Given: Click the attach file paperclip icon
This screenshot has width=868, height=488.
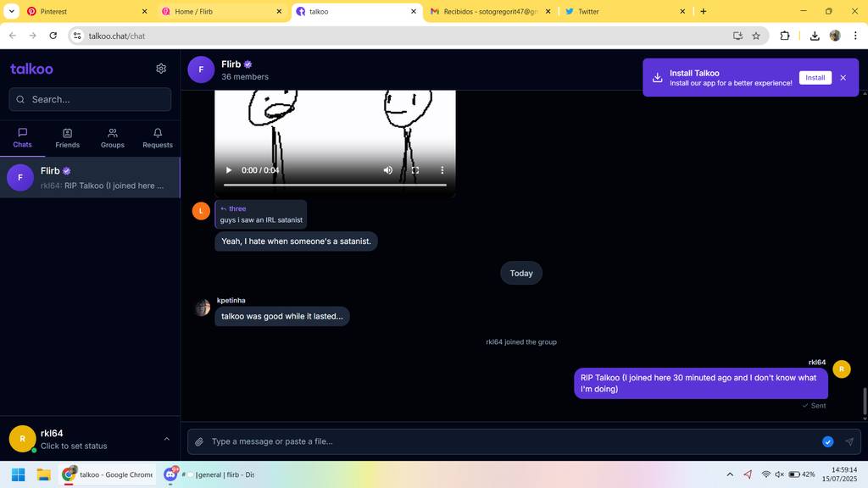Looking at the screenshot, I should [x=199, y=441].
